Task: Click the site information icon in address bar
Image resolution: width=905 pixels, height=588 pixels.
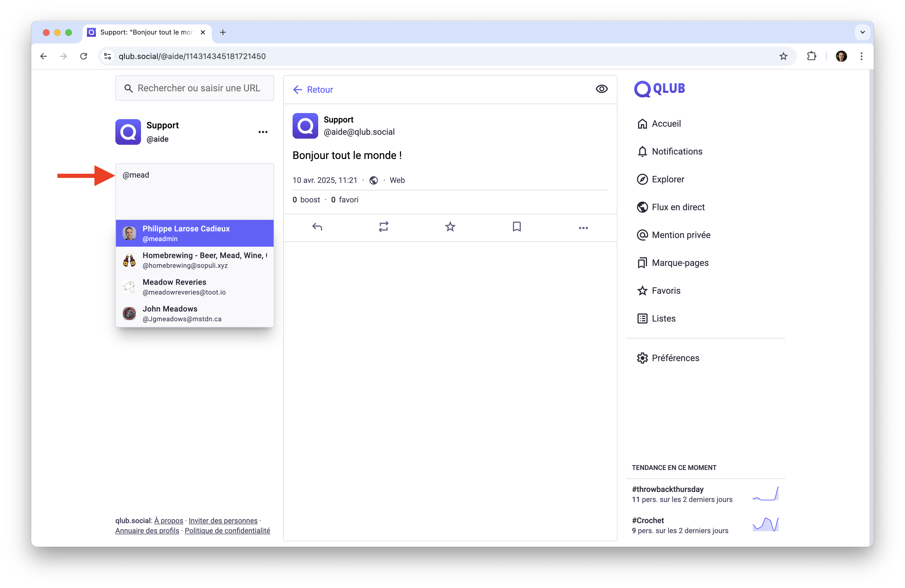Action: pyautogui.click(x=108, y=56)
